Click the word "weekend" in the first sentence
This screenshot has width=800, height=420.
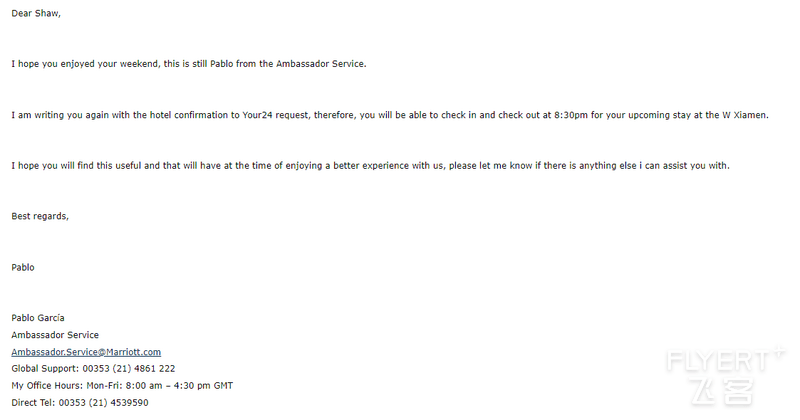(139, 64)
